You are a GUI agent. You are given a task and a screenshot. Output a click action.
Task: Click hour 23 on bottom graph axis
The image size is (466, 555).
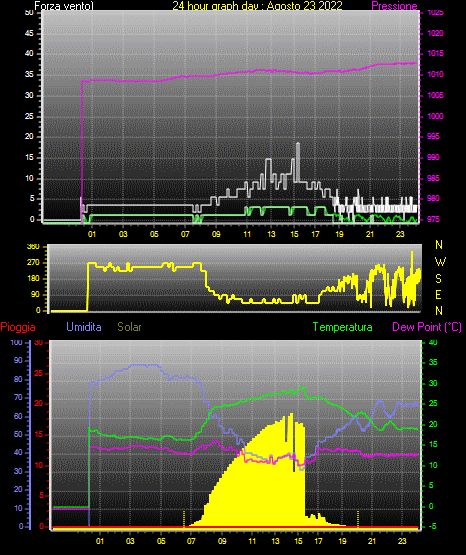402,541
